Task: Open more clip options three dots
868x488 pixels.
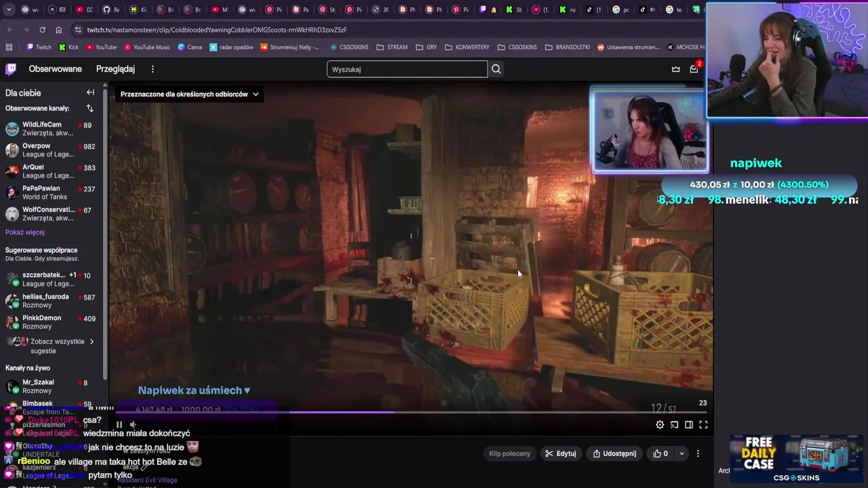Action: tap(698, 453)
